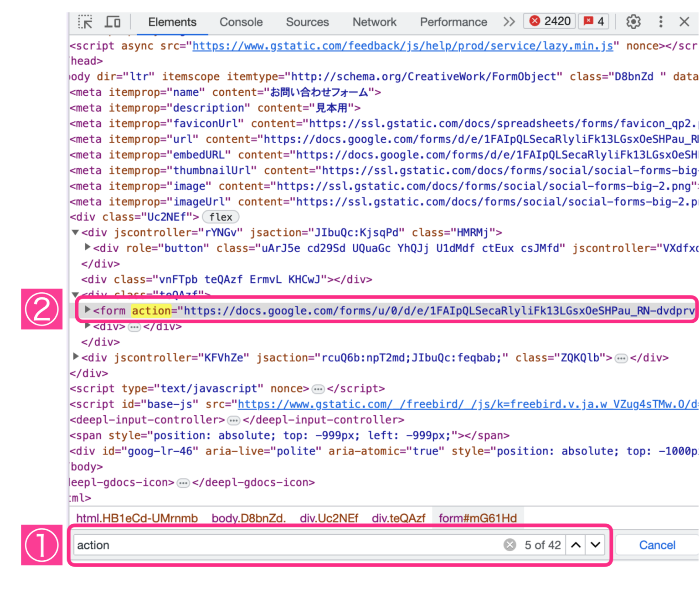Switch to the Network tab
Image resolution: width=700 pixels, height=589 pixels.
tap(374, 21)
